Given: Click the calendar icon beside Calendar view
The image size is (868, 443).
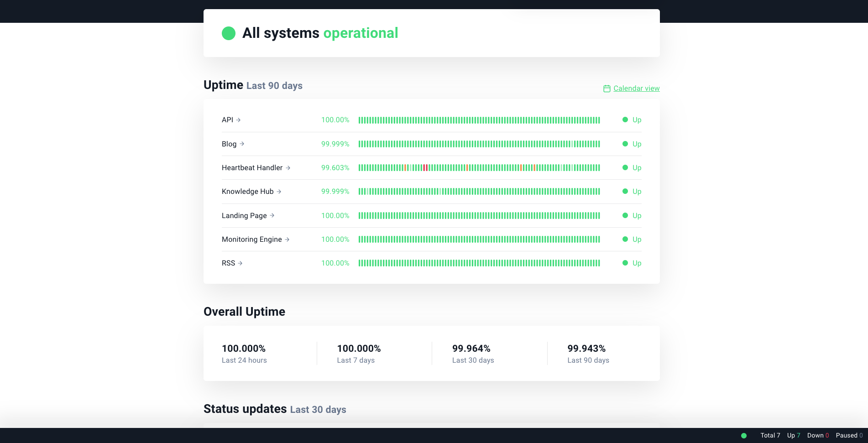Looking at the screenshot, I should click(x=607, y=89).
